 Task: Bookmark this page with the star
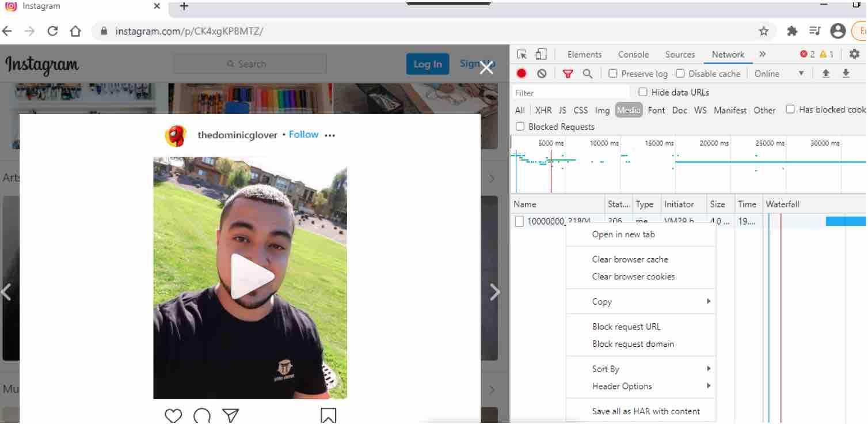[x=764, y=31]
